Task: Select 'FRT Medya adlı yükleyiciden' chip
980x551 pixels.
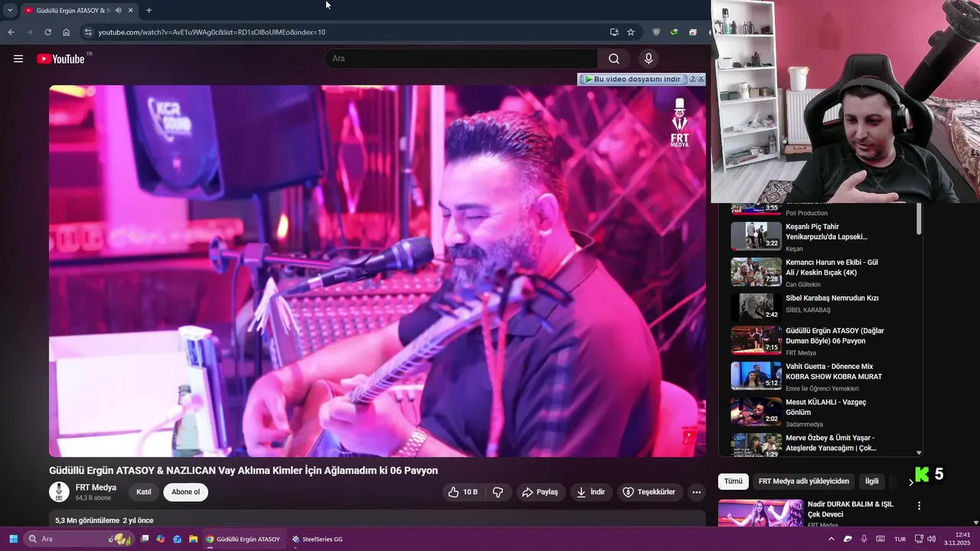Action: 804,481
